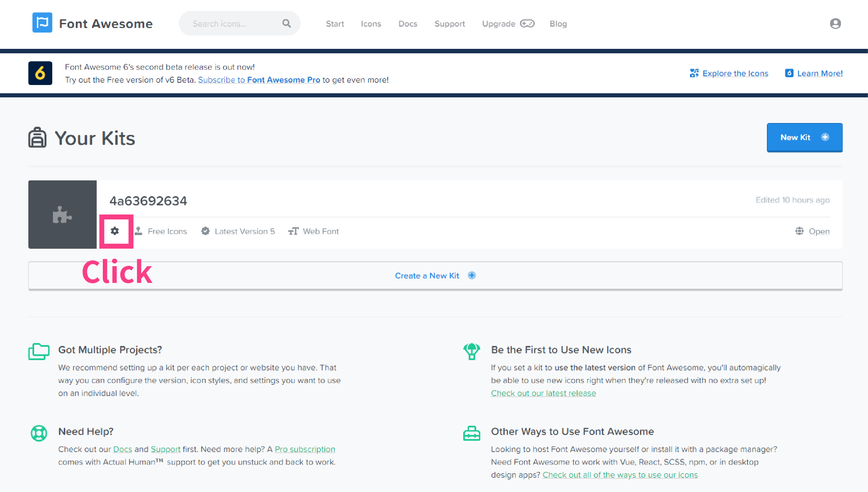
Task: Open the user account avatar icon
Action: coord(835,24)
